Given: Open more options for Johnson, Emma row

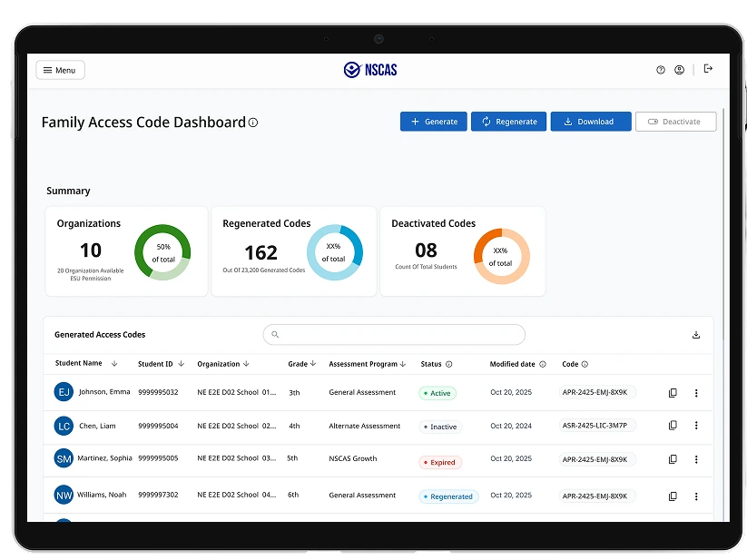Looking at the screenshot, I should [696, 393].
